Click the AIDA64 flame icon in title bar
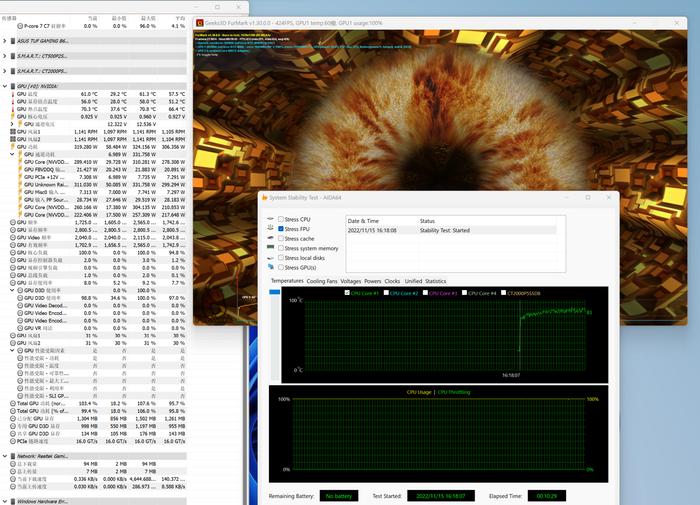Screen dimensions: 700x505 pos(264,198)
